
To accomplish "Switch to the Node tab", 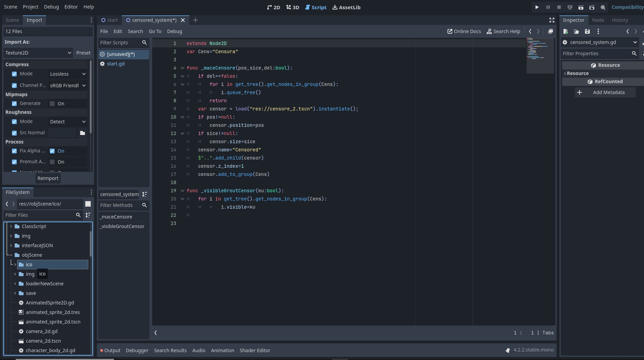I will tap(598, 20).
